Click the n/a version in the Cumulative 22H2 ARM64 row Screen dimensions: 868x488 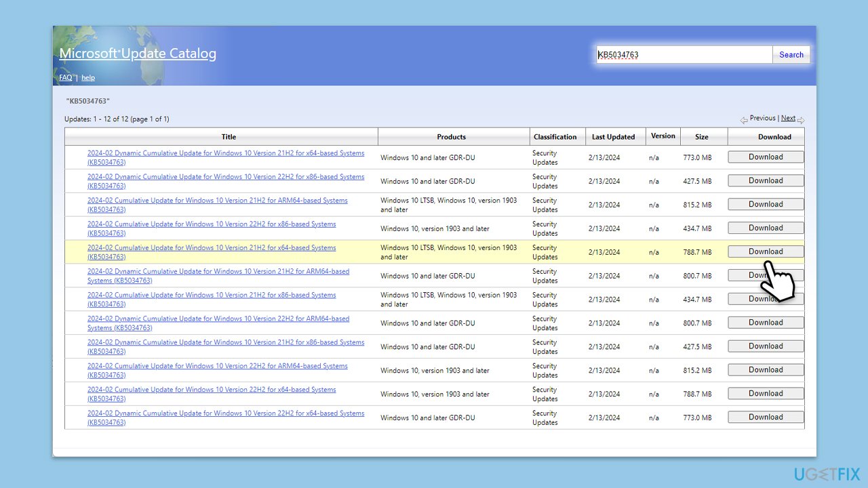pos(654,371)
